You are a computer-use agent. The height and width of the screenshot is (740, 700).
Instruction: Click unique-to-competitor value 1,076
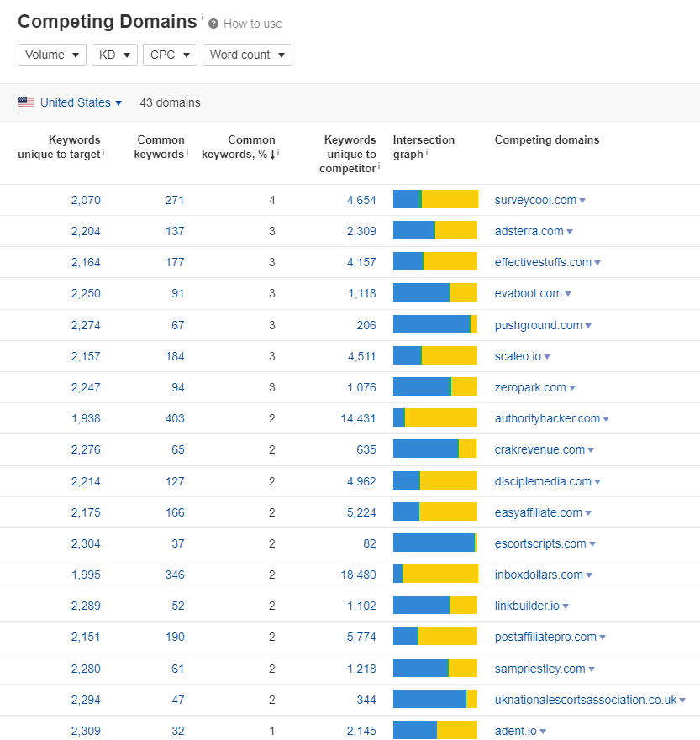coord(361,387)
